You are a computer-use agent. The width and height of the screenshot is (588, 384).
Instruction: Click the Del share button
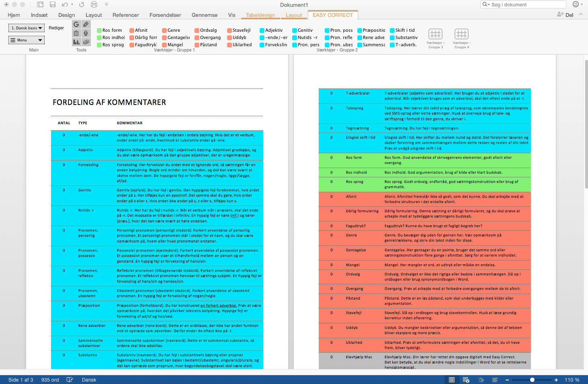pos(565,15)
